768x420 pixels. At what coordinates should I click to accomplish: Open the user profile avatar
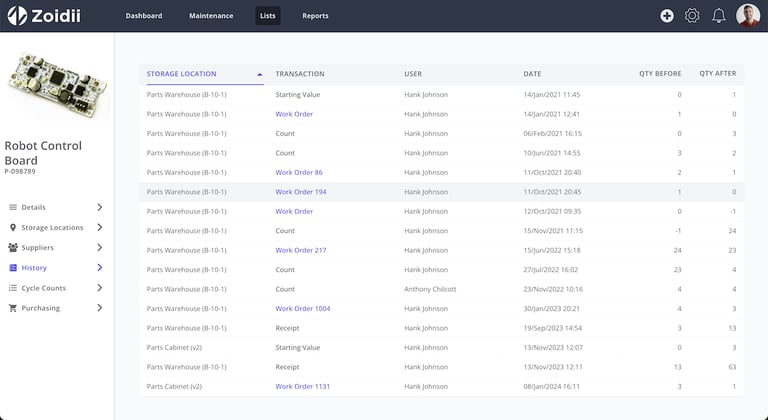(748, 16)
